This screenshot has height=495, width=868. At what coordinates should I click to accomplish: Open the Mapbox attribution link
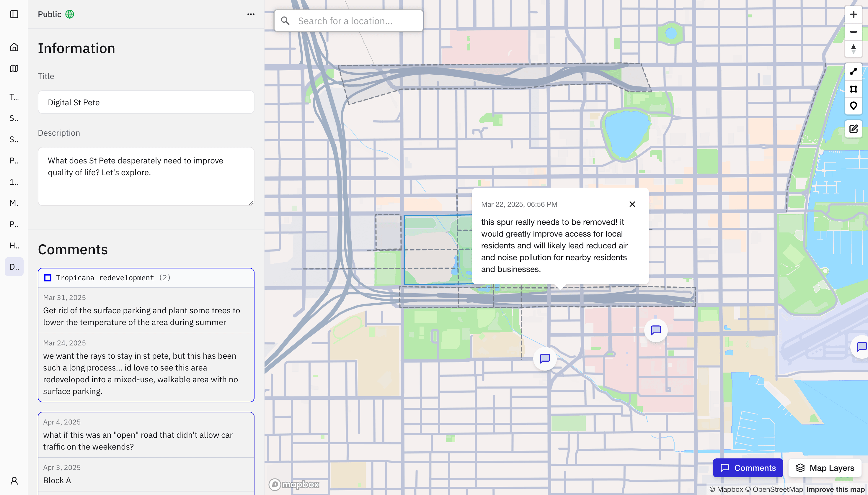click(726, 489)
